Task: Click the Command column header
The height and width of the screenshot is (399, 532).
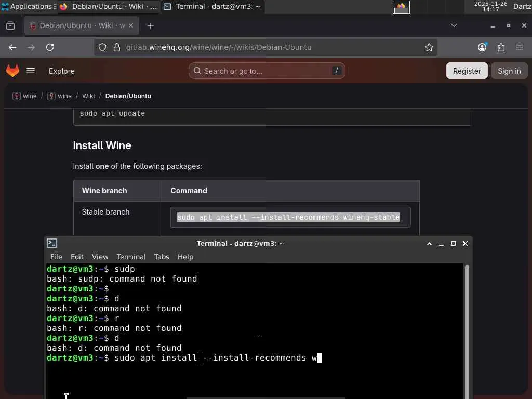Action: tap(189, 191)
